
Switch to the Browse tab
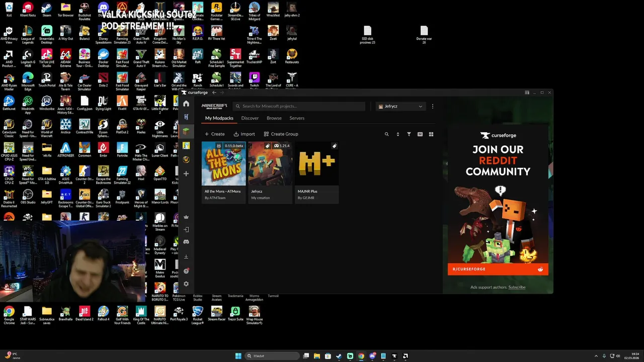274,118
